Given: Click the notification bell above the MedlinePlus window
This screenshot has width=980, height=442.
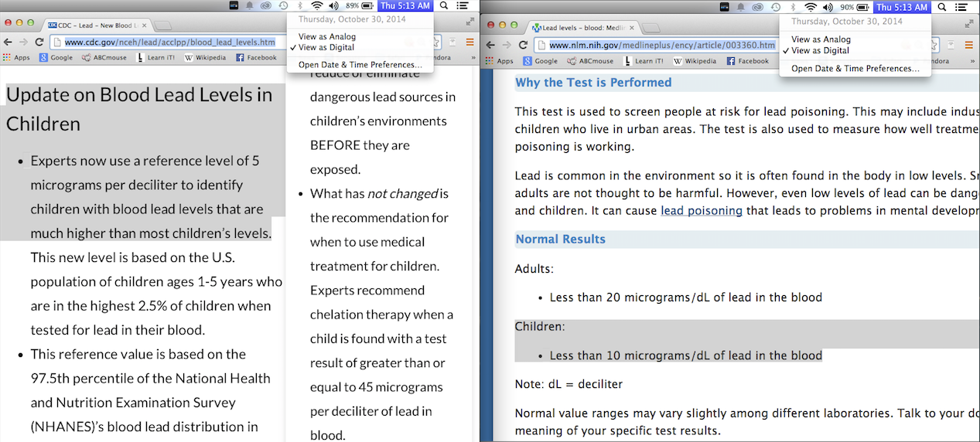Looking at the screenshot, I should point(741,7).
